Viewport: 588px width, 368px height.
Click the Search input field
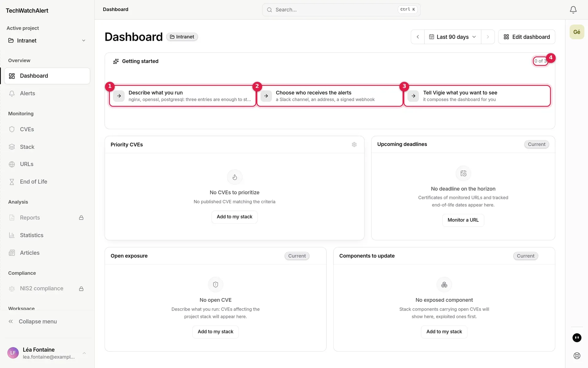click(x=341, y=10)
